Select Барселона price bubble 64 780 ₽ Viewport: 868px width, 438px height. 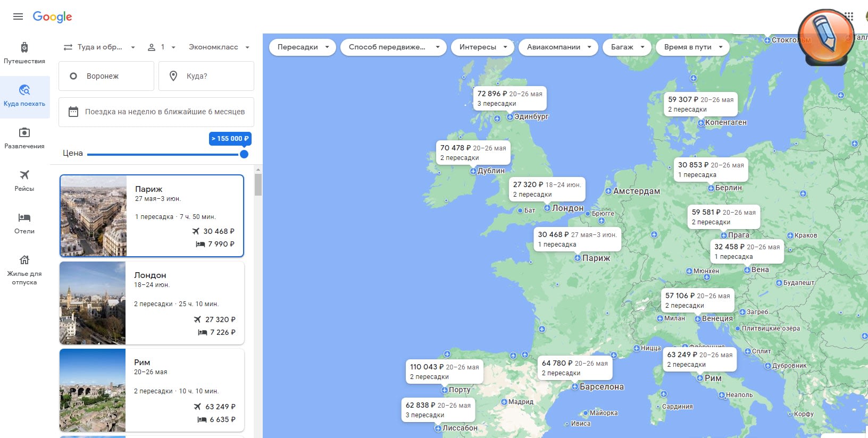click(x=574, y=368)
